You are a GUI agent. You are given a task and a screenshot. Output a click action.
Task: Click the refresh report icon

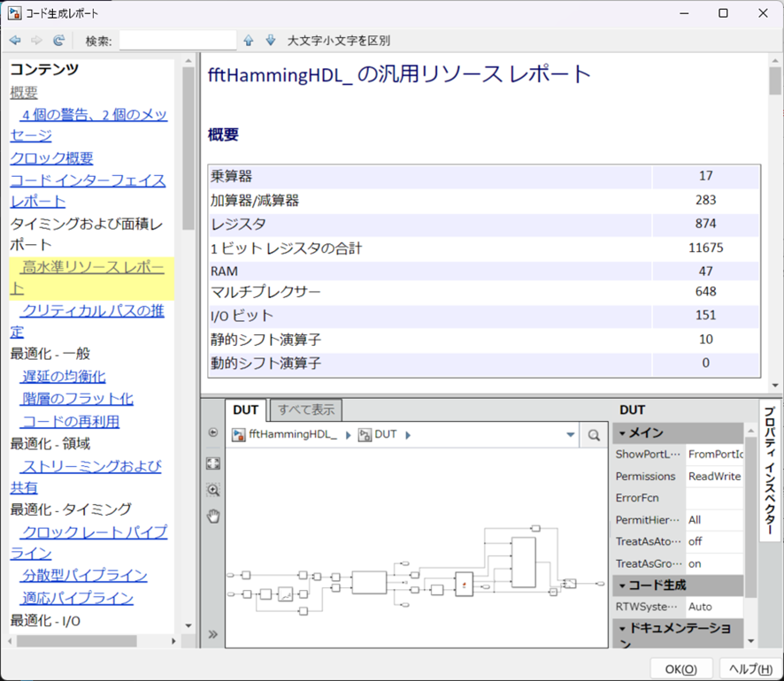[x=58, y=41]
